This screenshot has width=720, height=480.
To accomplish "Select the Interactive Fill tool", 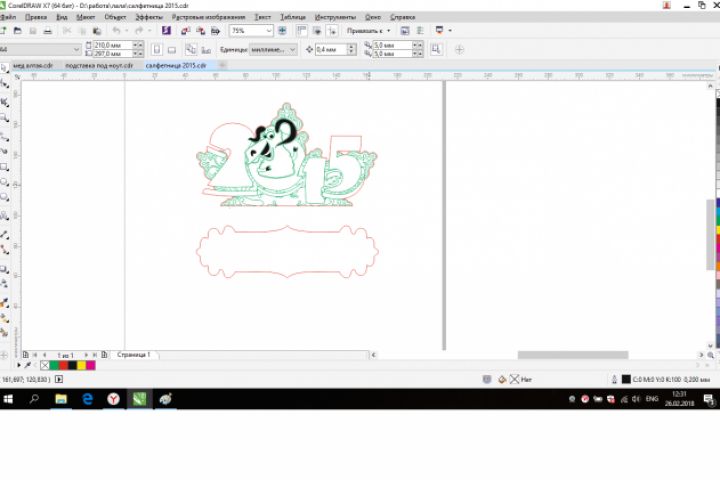I will 4,318.
